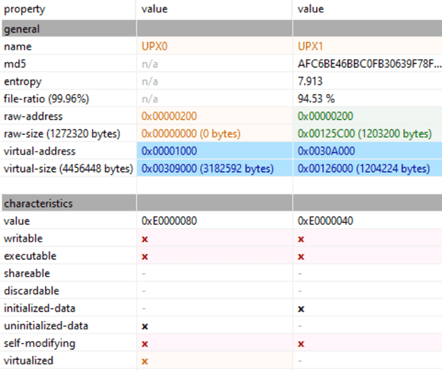The height and width of the screenshot is (371, 442).
Task: Select the entropy value 7.913
Action: click(310, 81)
